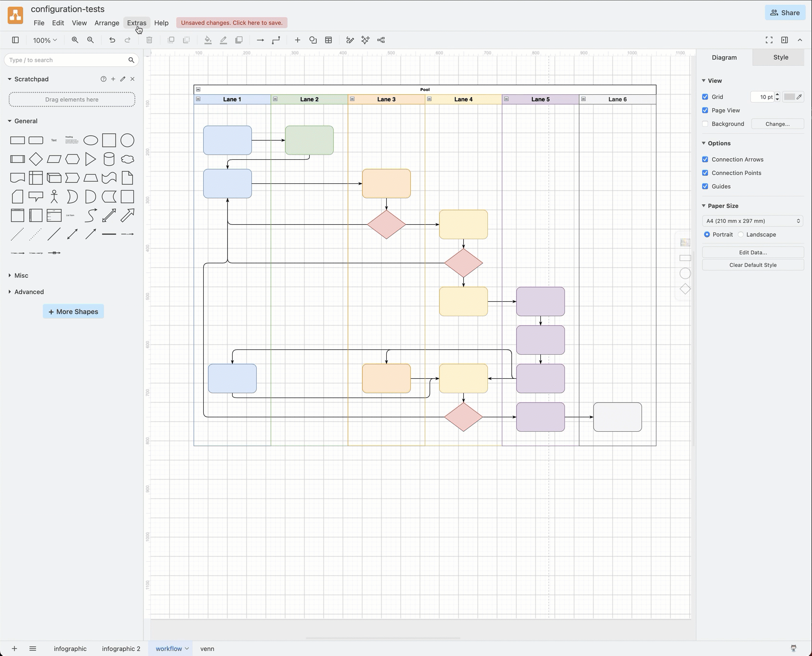Open the Fill Color bucket tool
Screen dimensions: 812x656
[x=208, y=40]
